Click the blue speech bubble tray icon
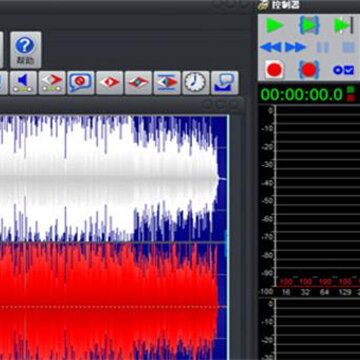The height and width of the screenshot is (360, 360). click(225, 83)
